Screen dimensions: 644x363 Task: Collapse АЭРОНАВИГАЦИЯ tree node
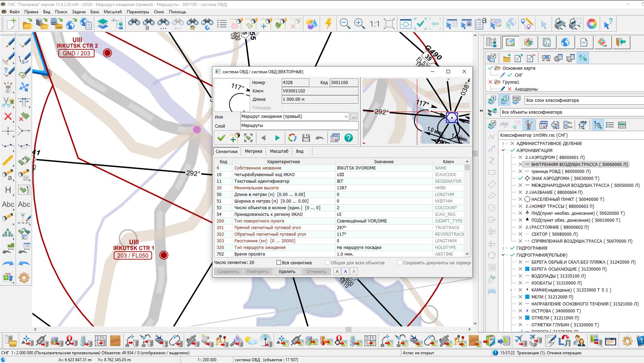[x=503, y=150]
